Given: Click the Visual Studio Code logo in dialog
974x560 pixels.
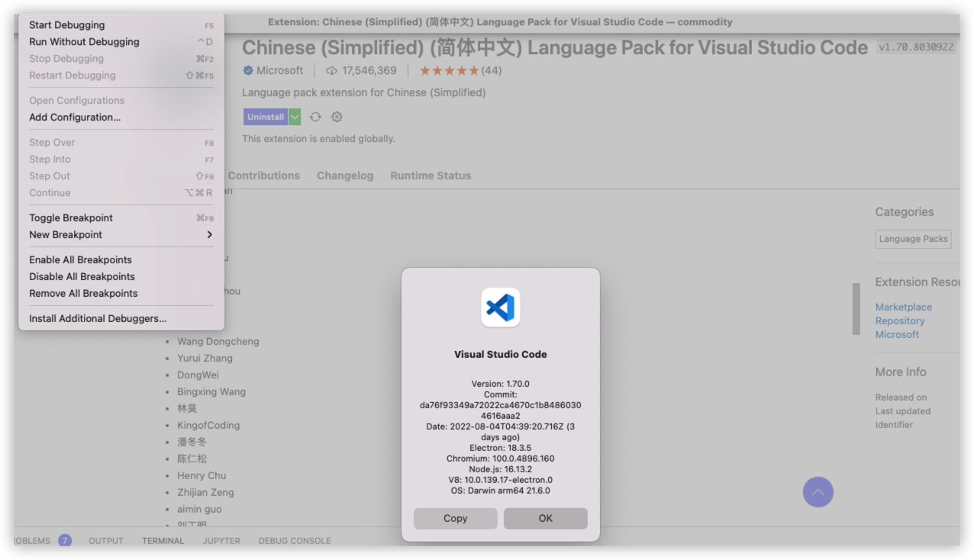Looking at the screenshot, I should pos(500,307).
